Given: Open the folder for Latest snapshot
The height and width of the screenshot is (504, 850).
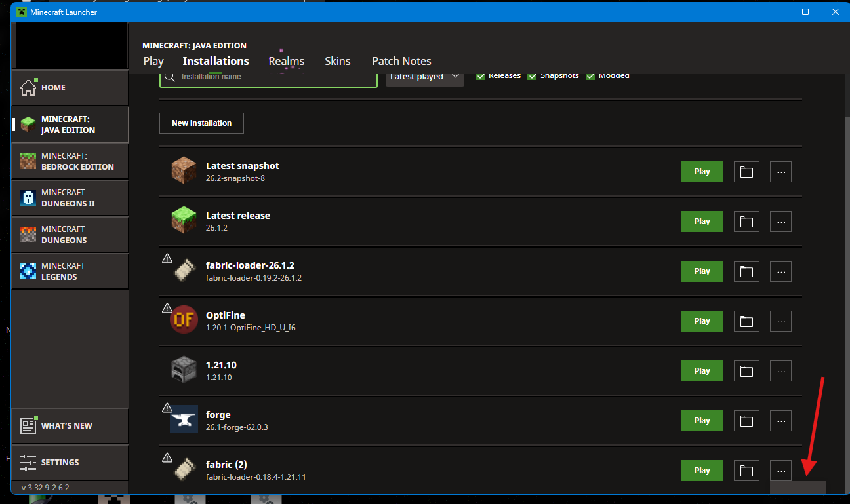Looking at the screenshot, I should coord(746,172).
